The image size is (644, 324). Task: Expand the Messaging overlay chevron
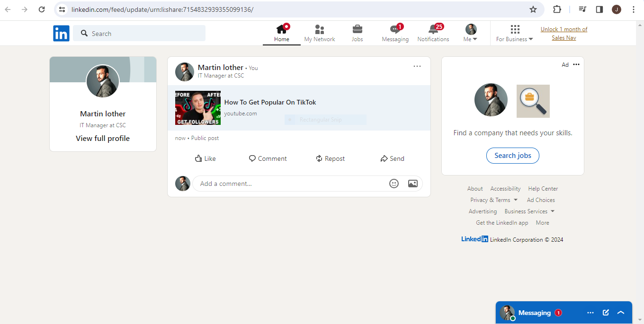pyautogui.click(x=621, y=313)
